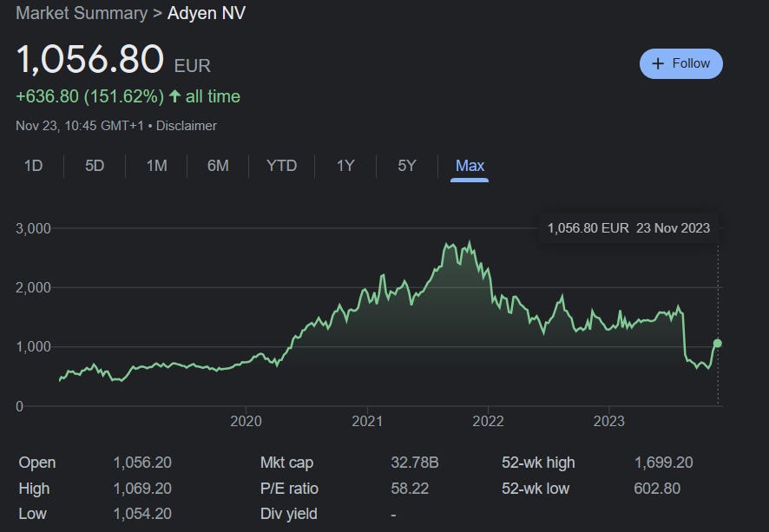Click the Follow button

680,63
